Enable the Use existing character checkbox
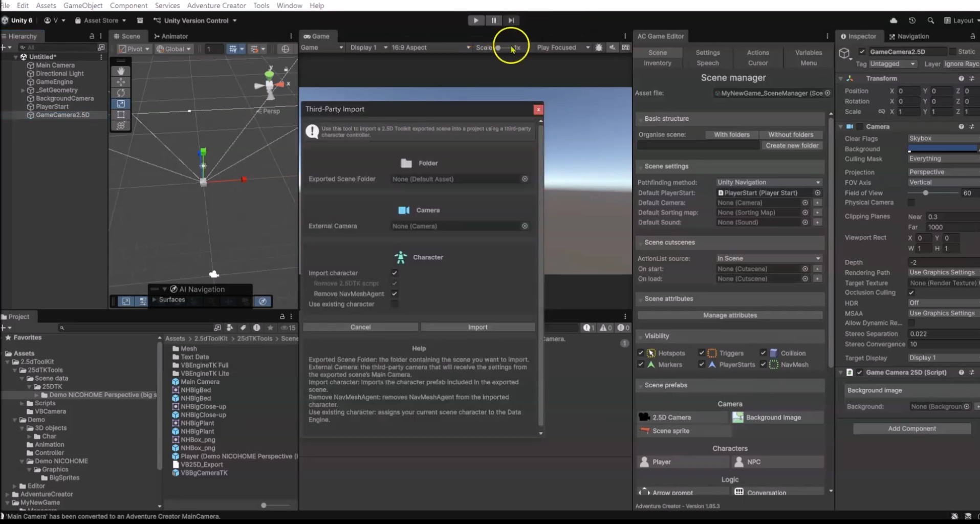Viewport: 980px width, 524px height. [x=395, y=304]
